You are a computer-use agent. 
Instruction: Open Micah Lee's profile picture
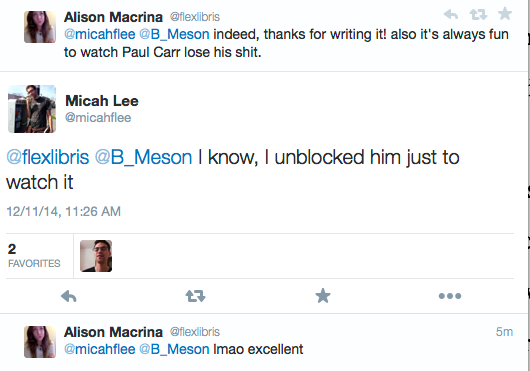click(x=32, y=109)
